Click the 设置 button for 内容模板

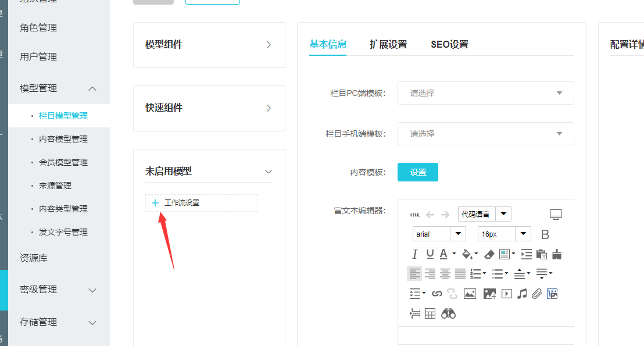point(418,172)
